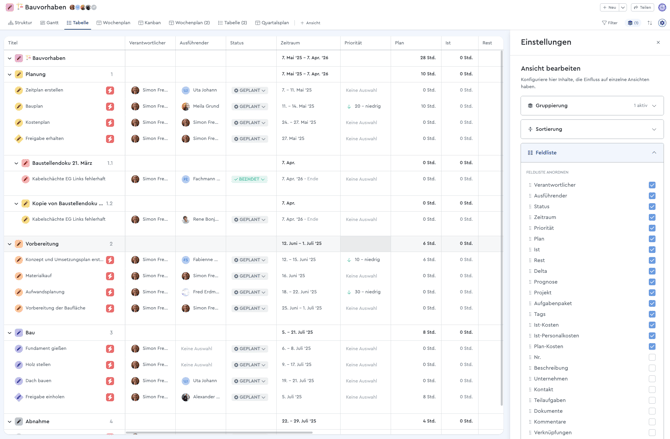Uncheck the Ausführender field checkbox
Viewport: 670px width, 439px height.
point(652,196)
